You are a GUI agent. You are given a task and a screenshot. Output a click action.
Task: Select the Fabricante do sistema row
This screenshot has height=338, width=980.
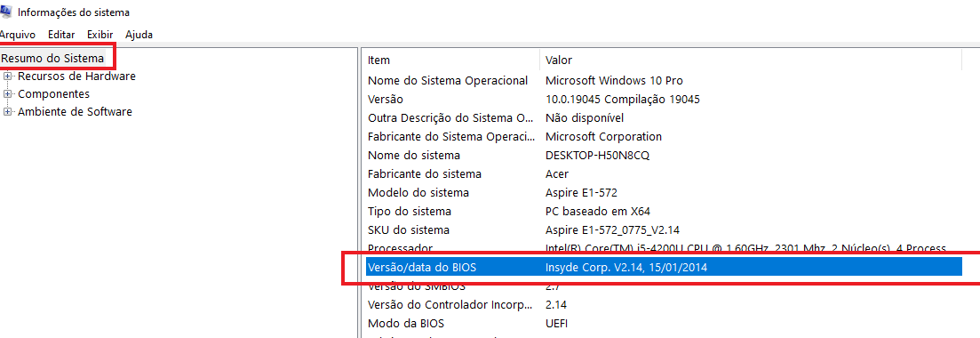click(x=662, y=173)
